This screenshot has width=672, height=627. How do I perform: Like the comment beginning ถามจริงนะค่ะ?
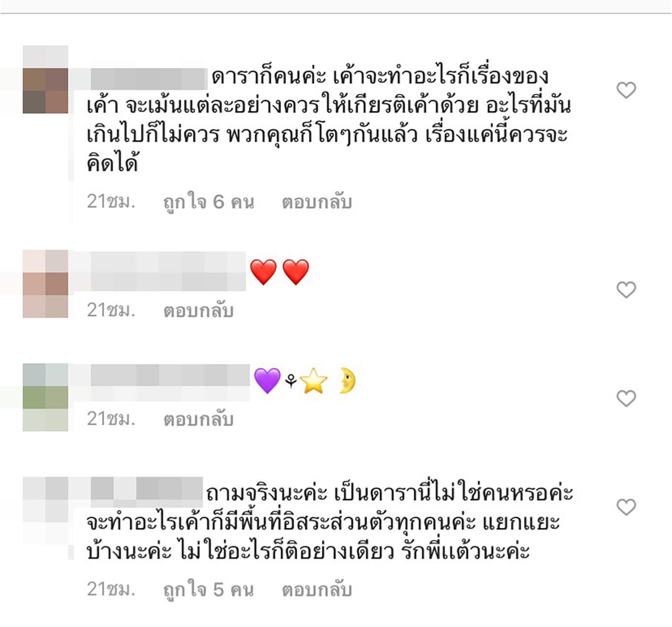coord(626,507)
